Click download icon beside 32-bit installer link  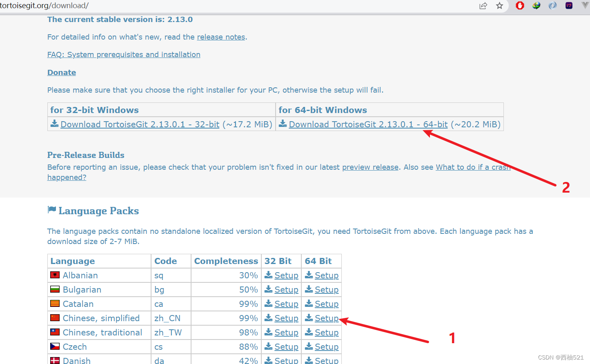[x=54, y=124]
